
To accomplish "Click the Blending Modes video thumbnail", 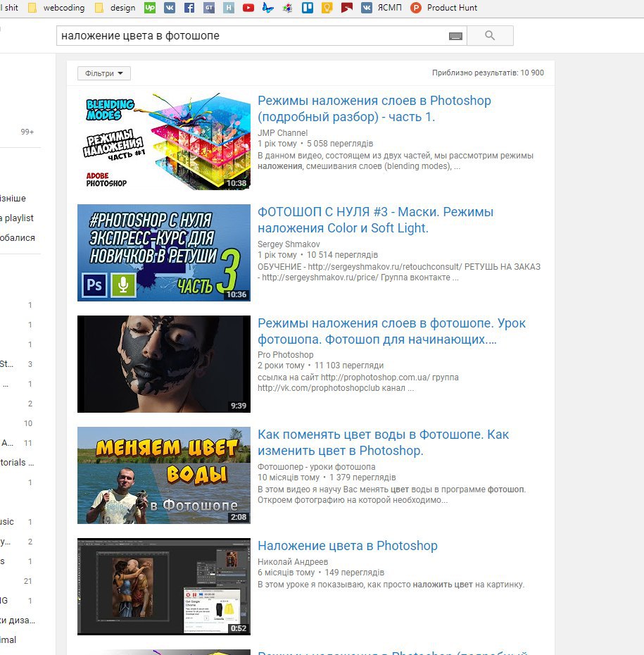I will 164,141.
